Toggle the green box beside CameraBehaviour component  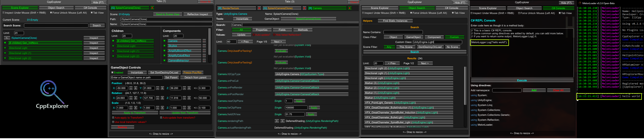[x=165, y=61]
